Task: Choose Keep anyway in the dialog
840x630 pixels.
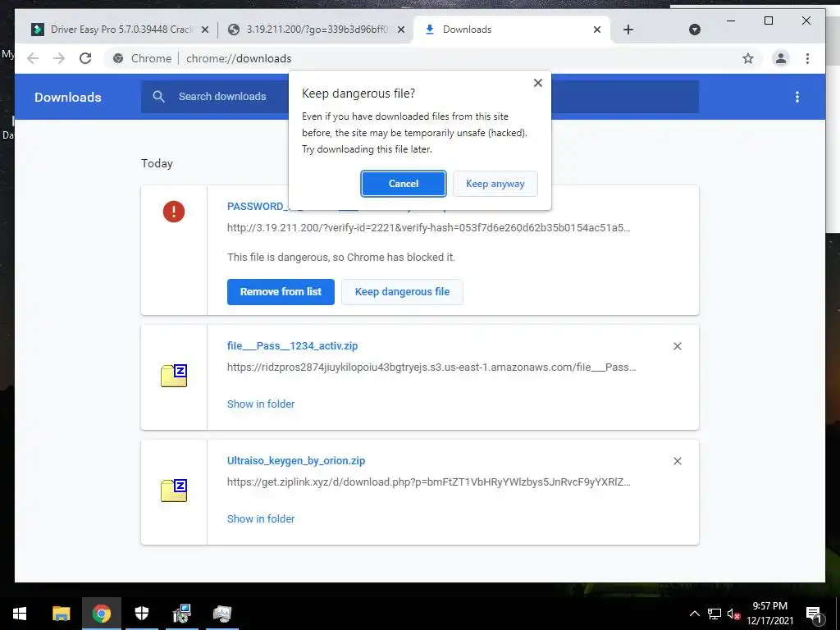Action: [495, 184]
